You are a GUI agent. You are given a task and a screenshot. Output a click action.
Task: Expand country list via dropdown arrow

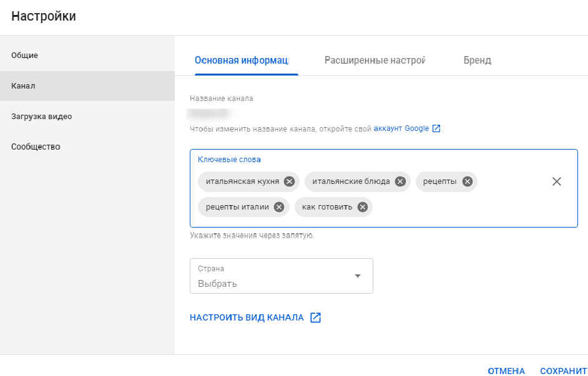click(358, 276)
